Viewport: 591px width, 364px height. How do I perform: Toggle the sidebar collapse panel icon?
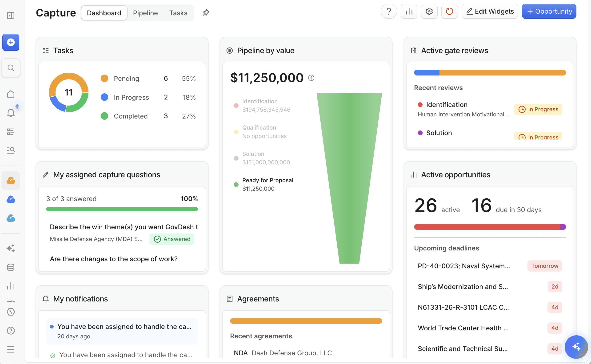click(x=11, y=16)
